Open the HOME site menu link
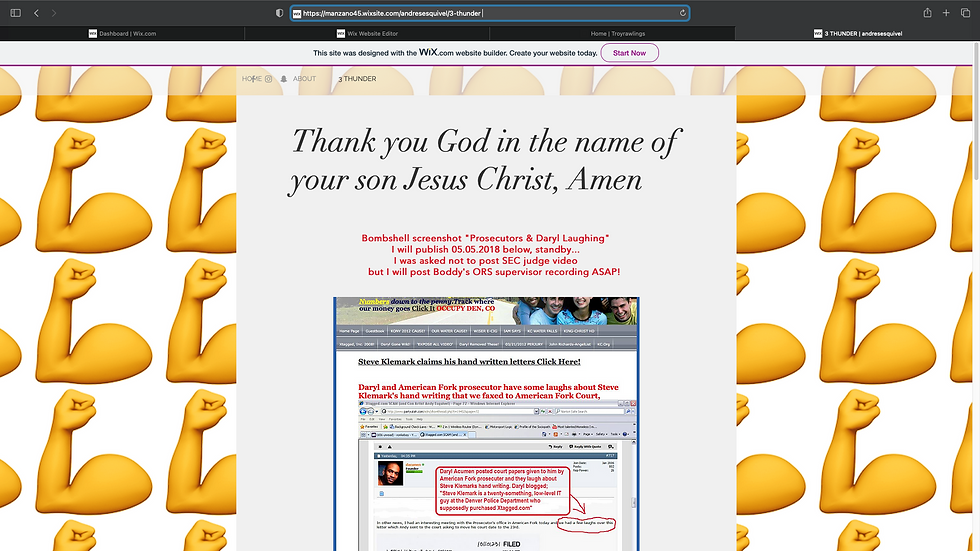The image size is (980, 551). [x=252, y=79]
